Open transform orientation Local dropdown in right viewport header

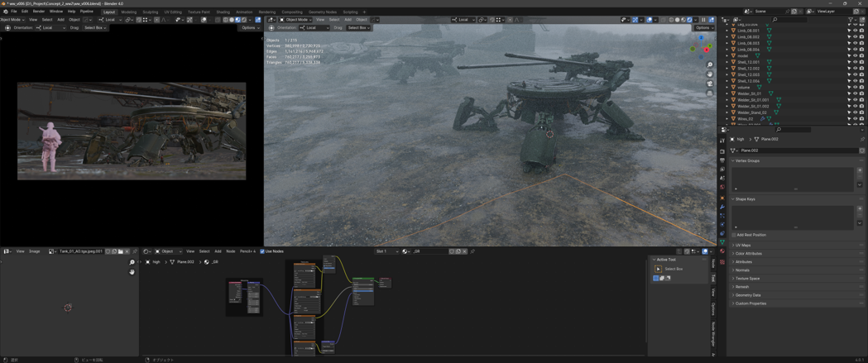coord(464,19)
